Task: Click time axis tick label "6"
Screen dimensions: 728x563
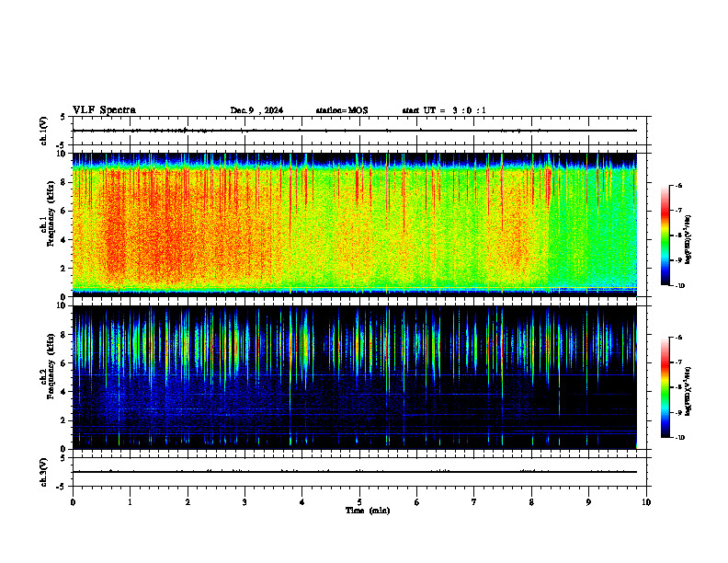Action: 417,502
